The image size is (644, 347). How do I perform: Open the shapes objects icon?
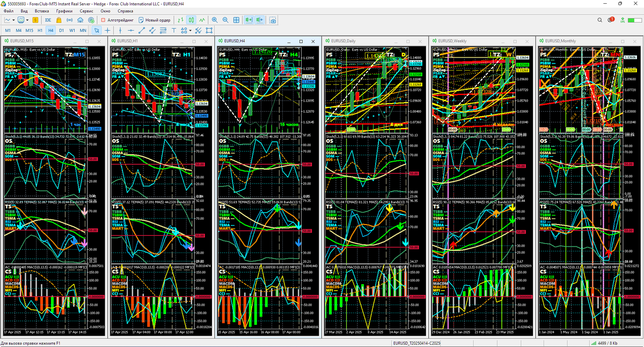point(184,31)
